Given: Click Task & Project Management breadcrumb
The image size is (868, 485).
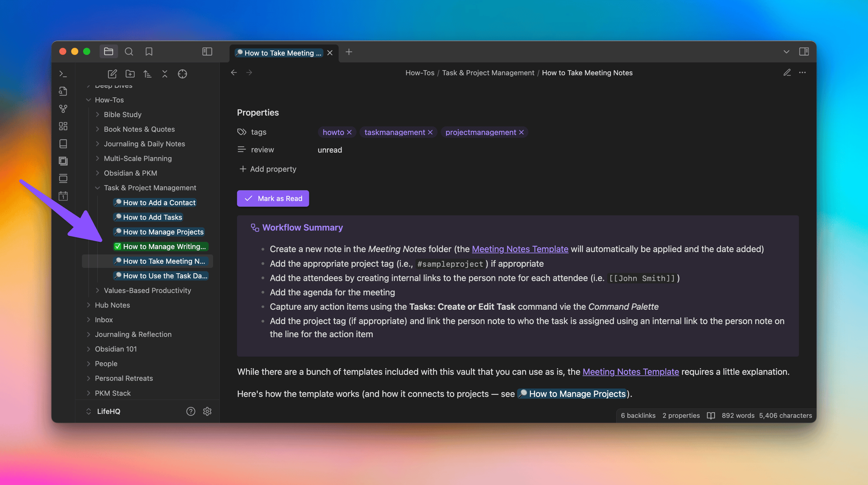Looking at the screenshot, I should coord(488,73).
